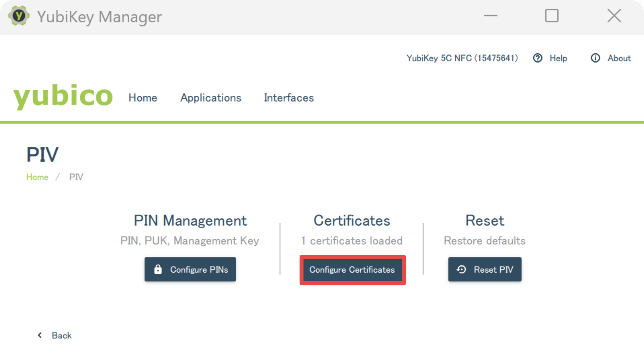
Task: Click the yubico logo
Action: coord(63,97)
